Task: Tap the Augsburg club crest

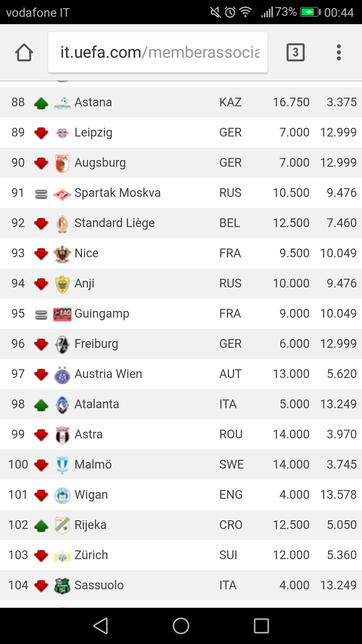Action: pyautogui.click(x=62, y=163)
